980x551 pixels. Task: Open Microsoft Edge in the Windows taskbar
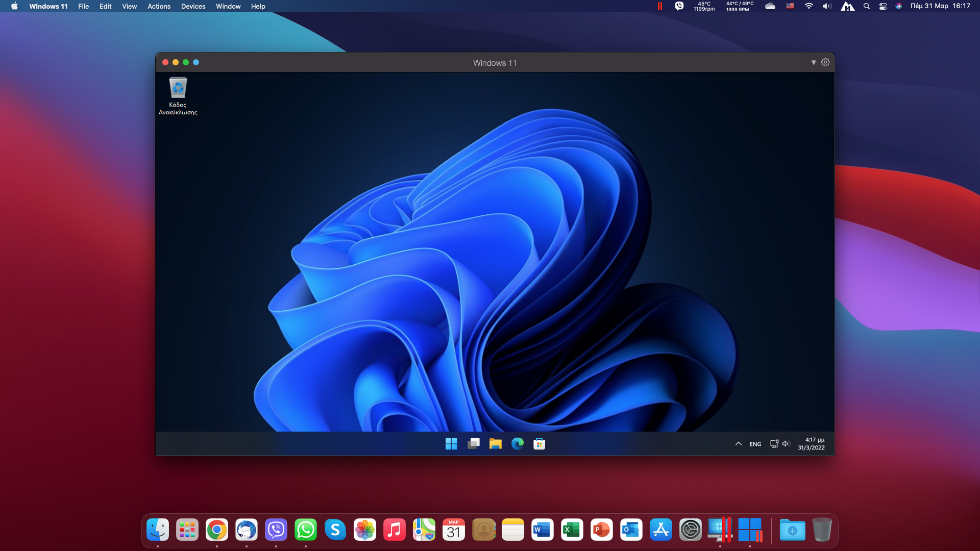517,444
